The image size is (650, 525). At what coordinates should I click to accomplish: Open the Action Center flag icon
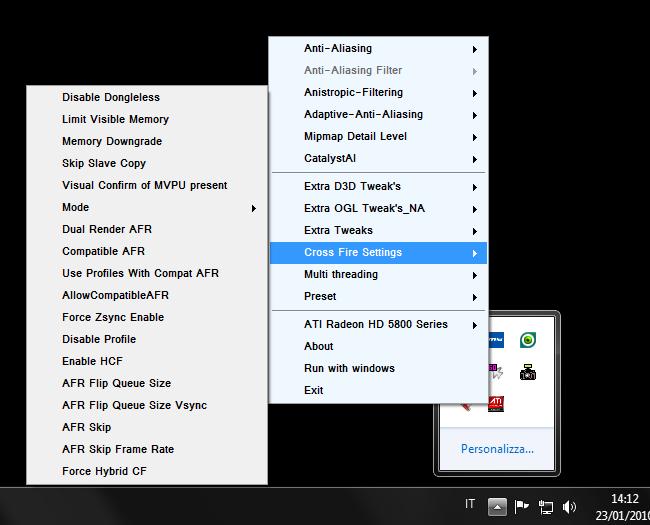coord(521,506)
